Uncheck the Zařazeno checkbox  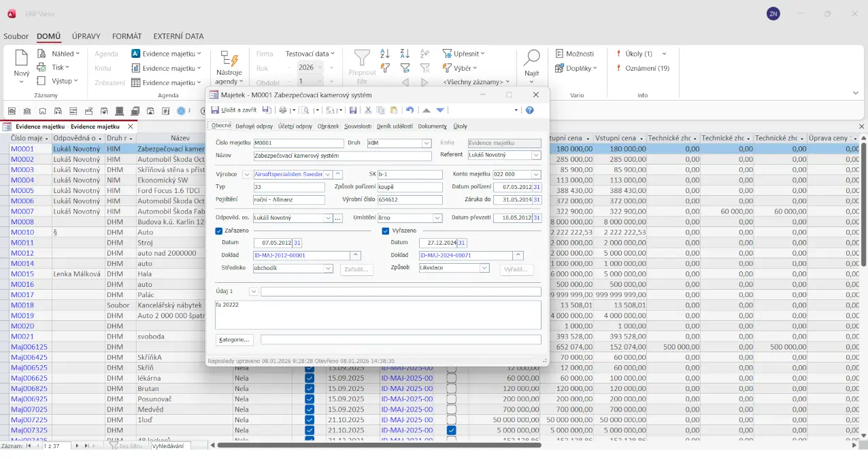pos(219,231)
